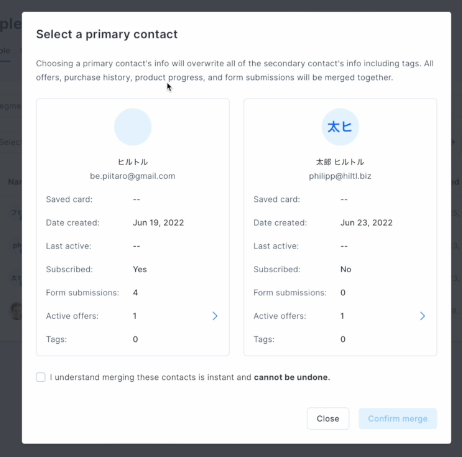Click the blank avatar of be.piitaro contact

tap(133, 127)
